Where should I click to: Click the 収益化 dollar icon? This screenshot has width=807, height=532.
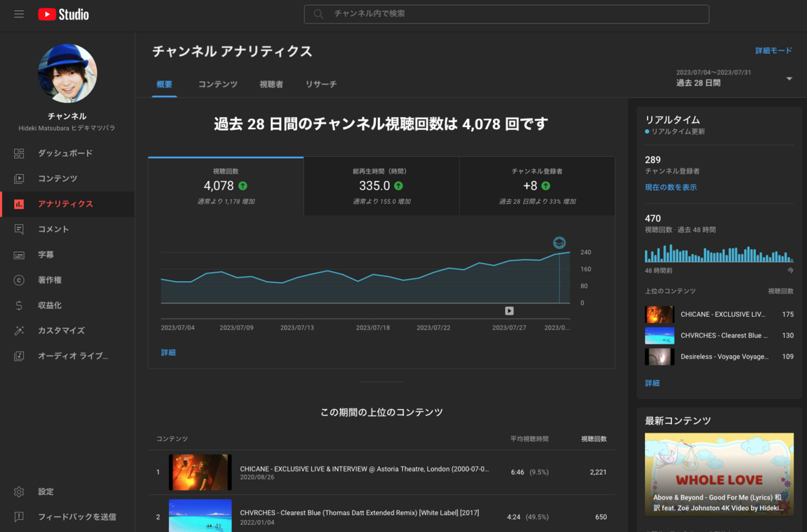pos(19,305)
